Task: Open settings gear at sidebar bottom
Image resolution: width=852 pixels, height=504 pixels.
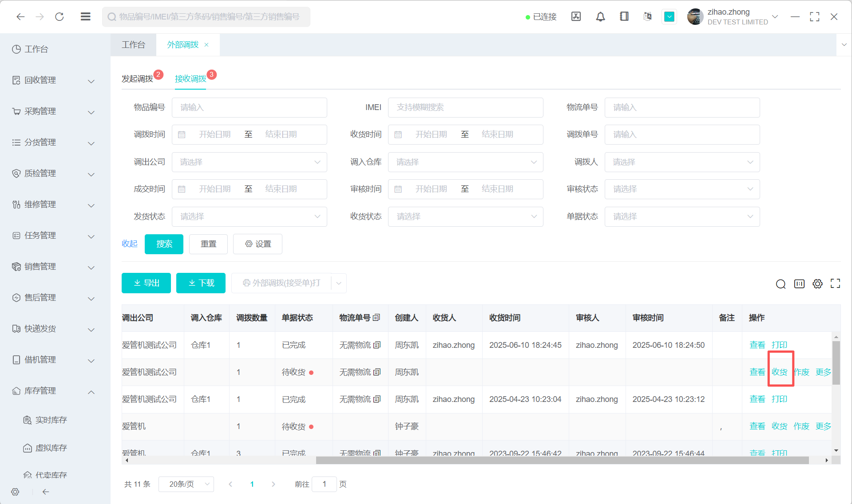Action: tap(15, 492)
